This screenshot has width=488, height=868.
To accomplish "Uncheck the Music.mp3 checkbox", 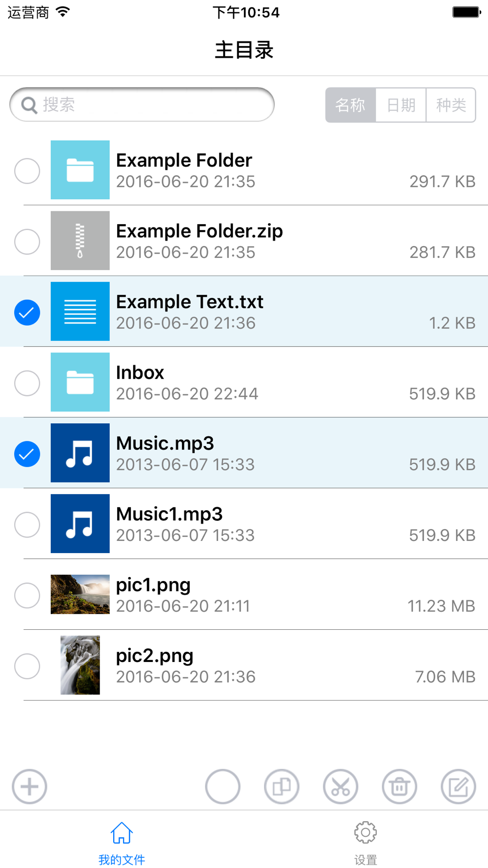I will tap(27, 454).
